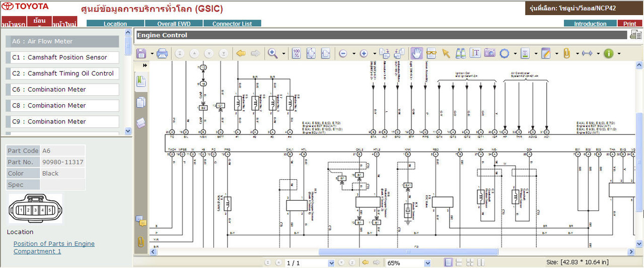Click the text highlight tool icon

[x=525, y=53]
